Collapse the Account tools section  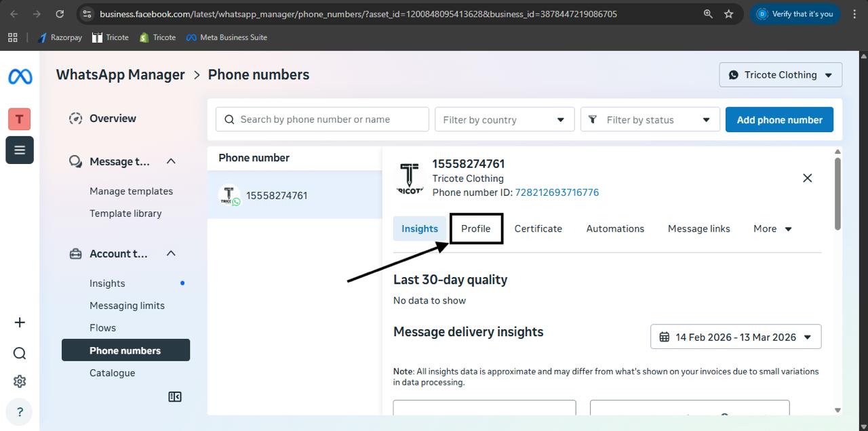(x=171, y=253)
